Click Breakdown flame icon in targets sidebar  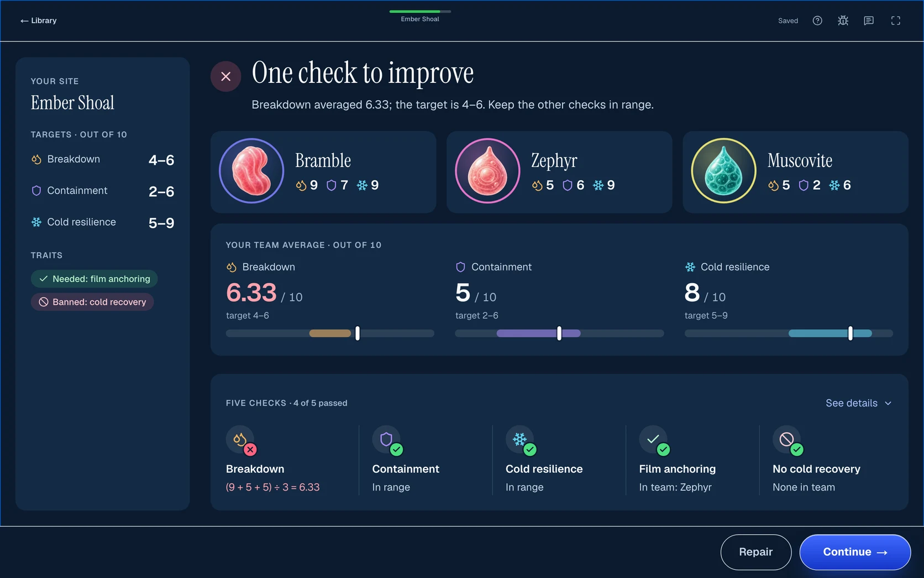(36, 159)
